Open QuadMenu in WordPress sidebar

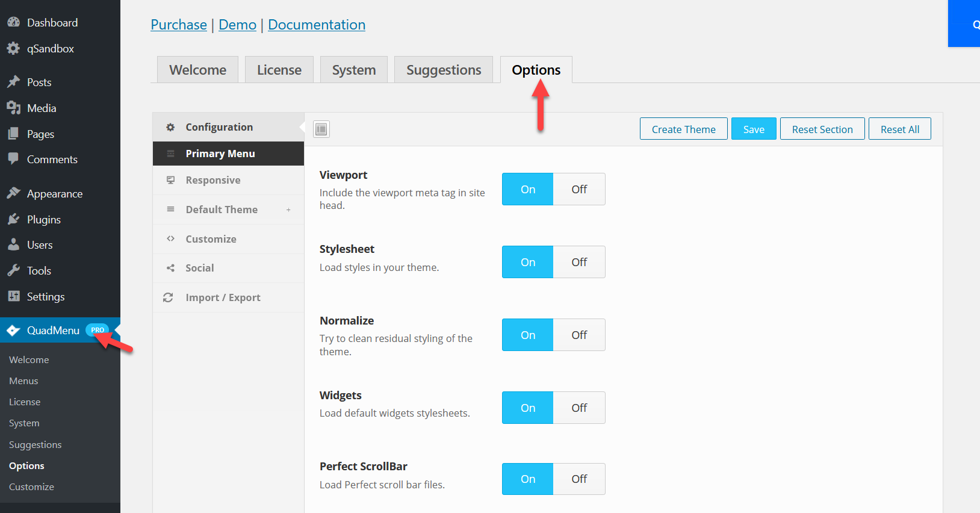[60, 330]
